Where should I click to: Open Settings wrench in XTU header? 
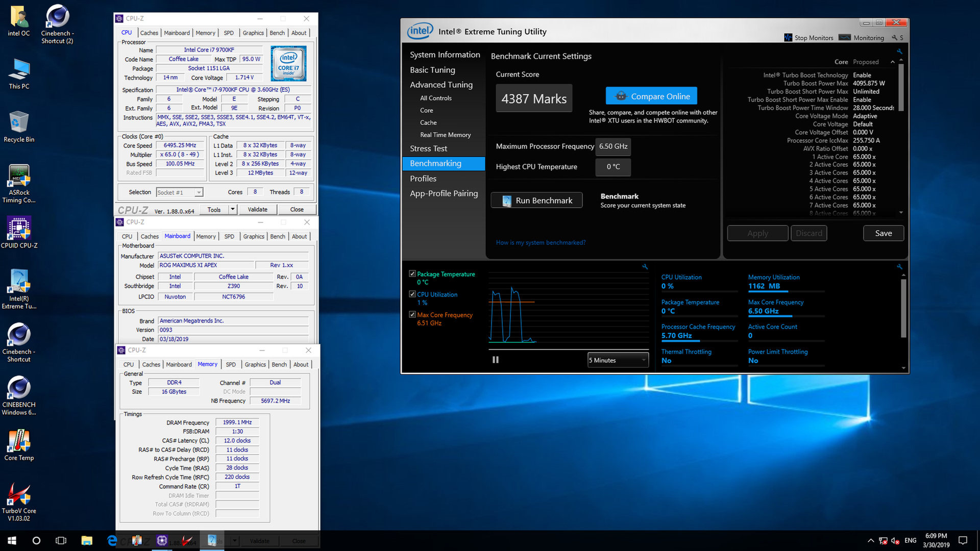click(894, 38)
